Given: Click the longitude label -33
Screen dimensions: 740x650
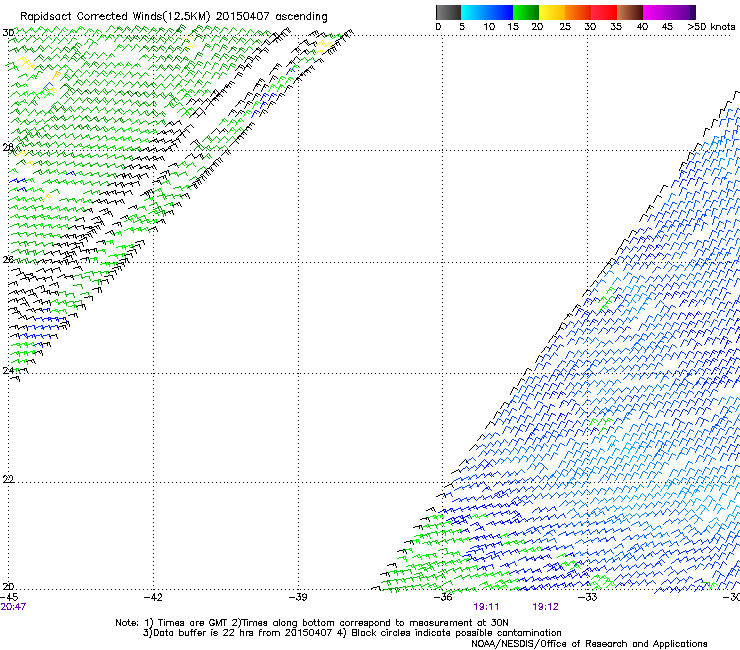Looking at the screenshot, I should [x=588, y=597].
